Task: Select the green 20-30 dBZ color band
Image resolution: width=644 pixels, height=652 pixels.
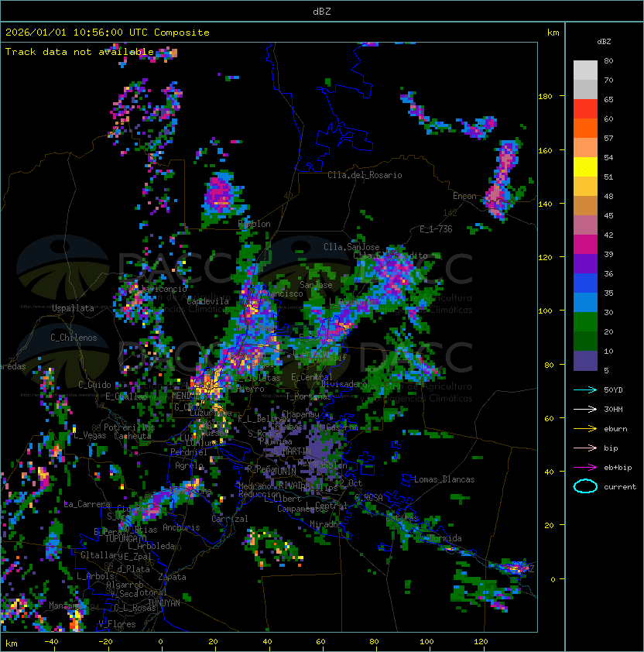Action: coord(585,322)
